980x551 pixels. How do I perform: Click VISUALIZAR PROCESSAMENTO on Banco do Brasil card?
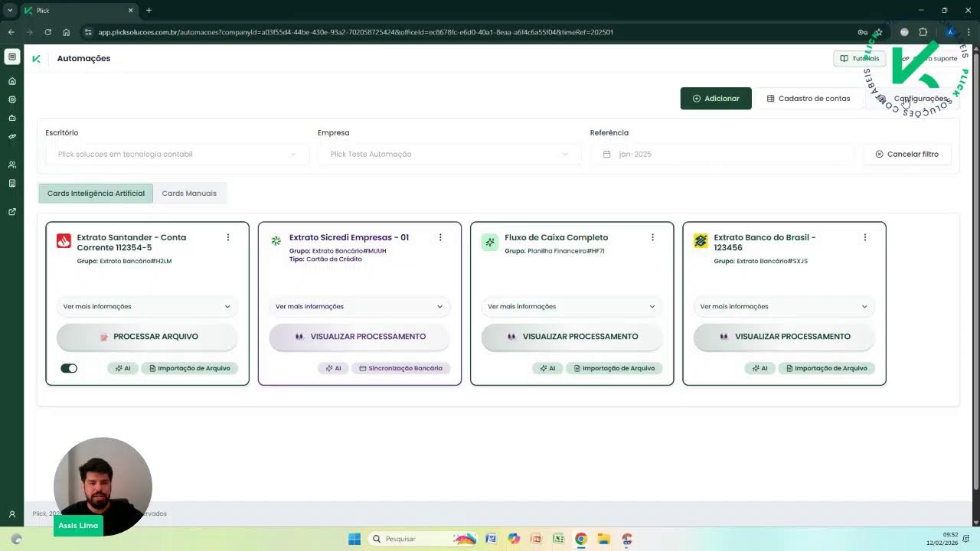[x=784, y=337]
